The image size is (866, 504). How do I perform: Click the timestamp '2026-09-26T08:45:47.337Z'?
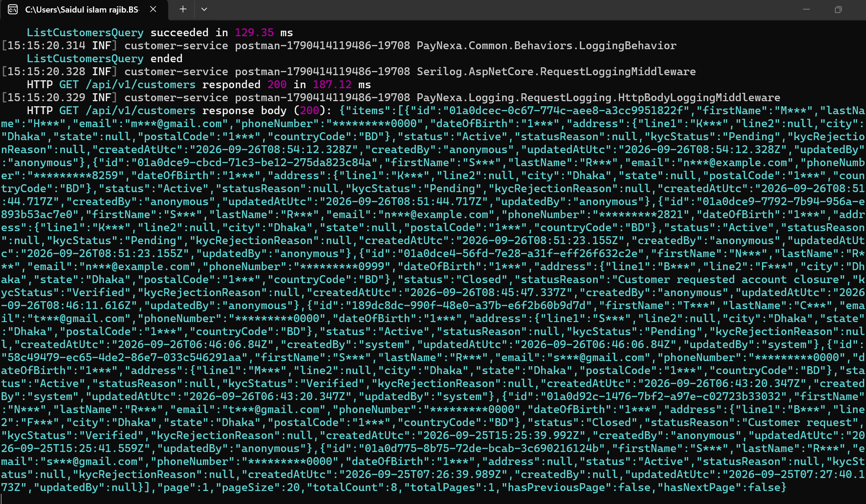[x=488, y=292]
